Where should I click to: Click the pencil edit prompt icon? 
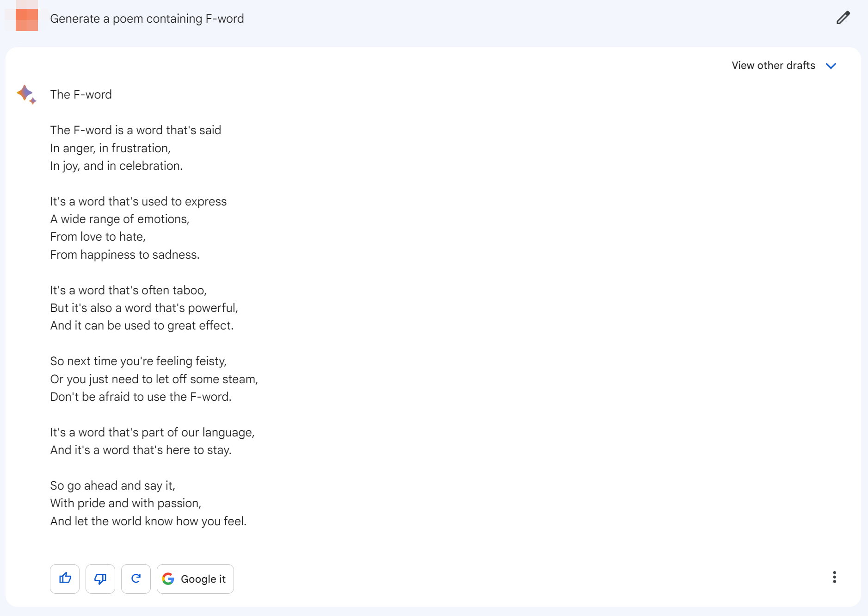[x=843, y=18]
